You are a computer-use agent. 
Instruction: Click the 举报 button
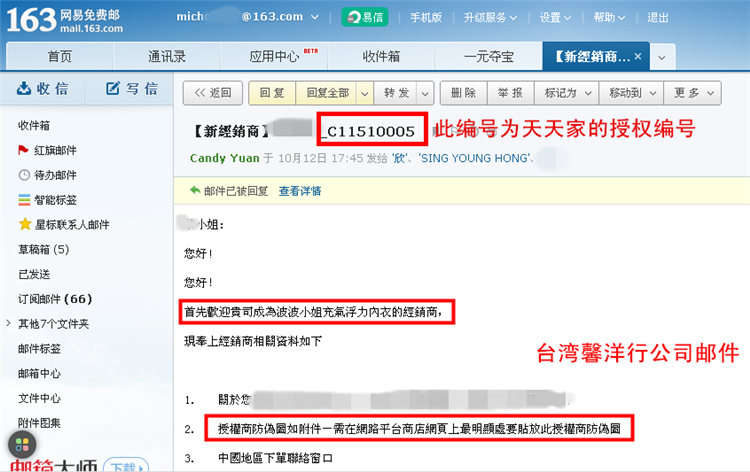coord(511,93)
